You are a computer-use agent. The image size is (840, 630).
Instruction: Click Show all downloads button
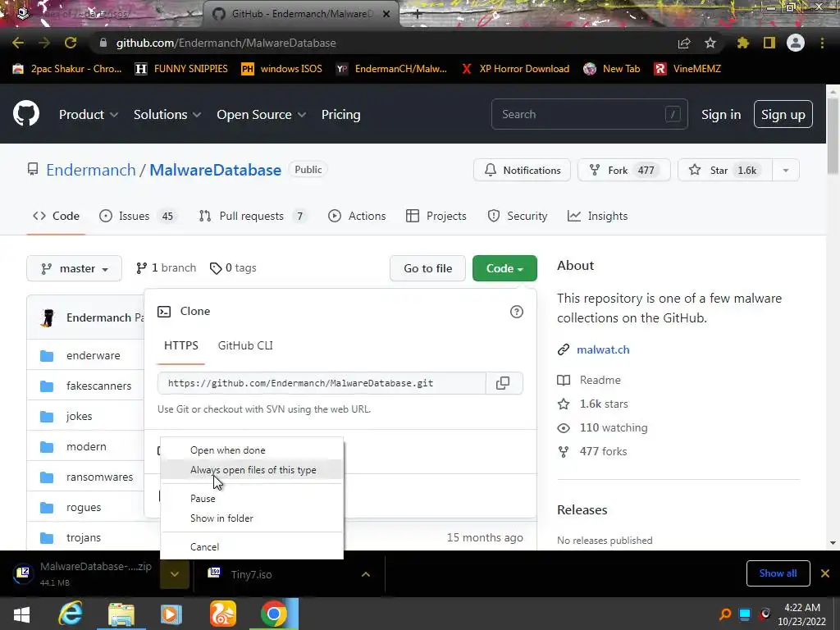tap(778, 573)
